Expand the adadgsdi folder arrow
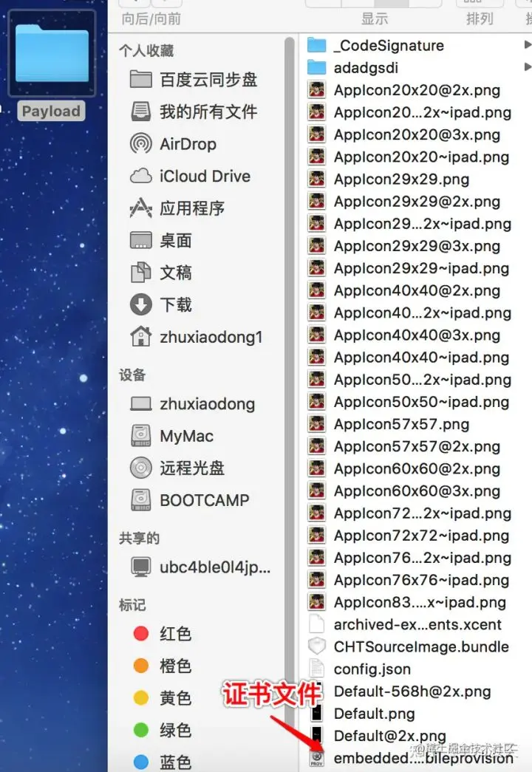Viewport: 532px width, 772px height. (x=528, y=67)
